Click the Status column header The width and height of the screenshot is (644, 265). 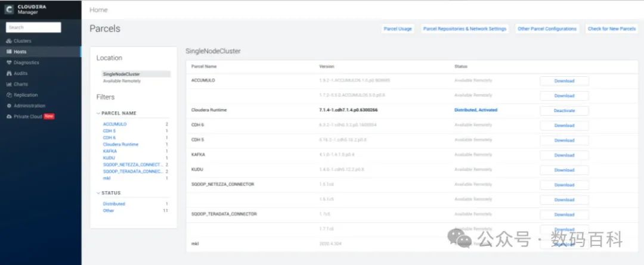(461, 67)
